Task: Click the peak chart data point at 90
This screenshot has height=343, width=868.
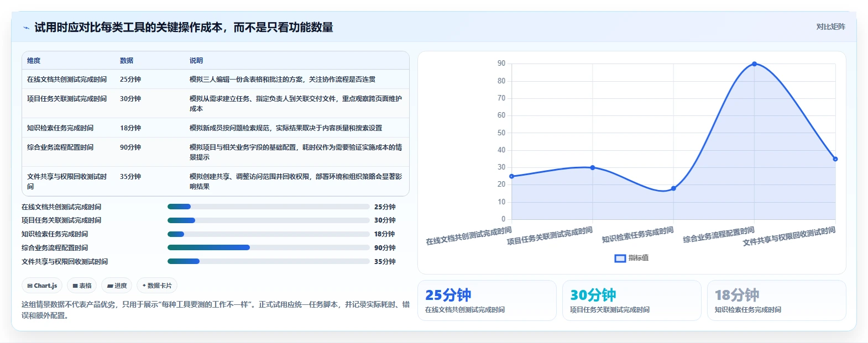Action: 755,64
